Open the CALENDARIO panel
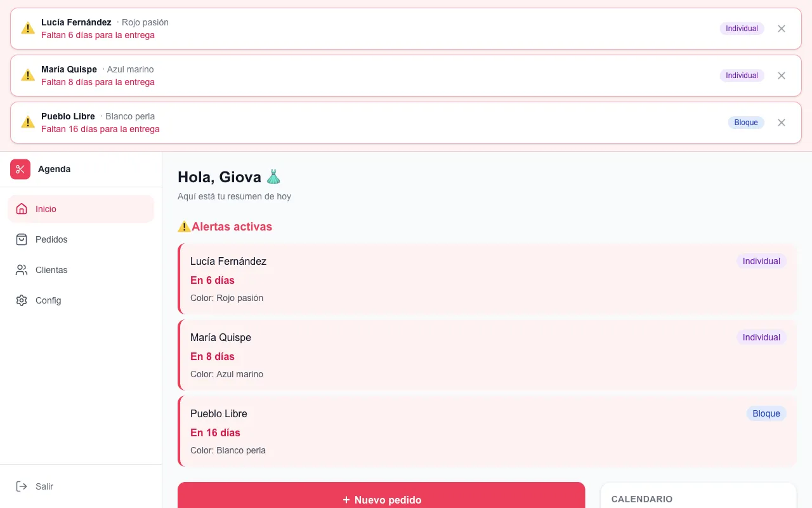The image size is (812, 508). click(642, 499)
